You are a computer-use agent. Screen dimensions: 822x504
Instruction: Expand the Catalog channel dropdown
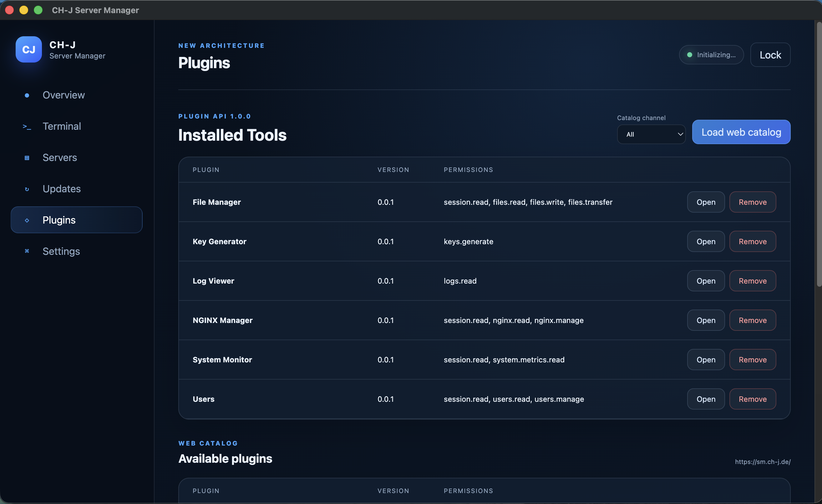(x=651, y=134)
